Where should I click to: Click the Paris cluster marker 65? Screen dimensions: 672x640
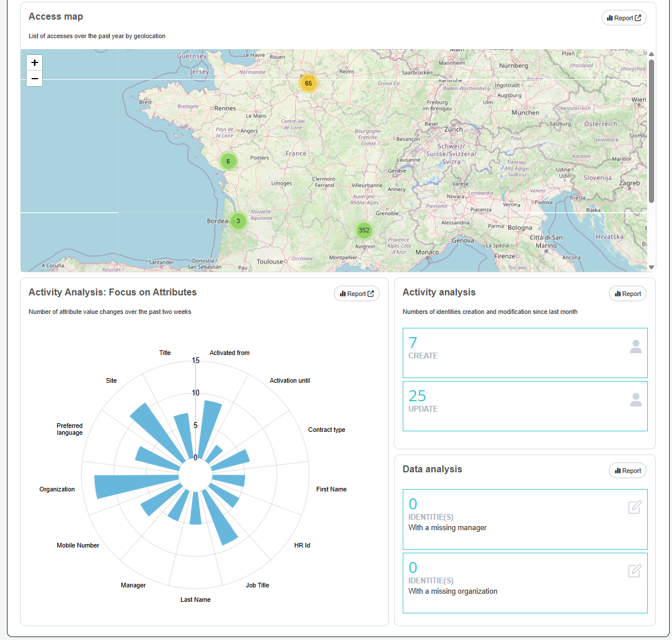(x=308, y=83)
